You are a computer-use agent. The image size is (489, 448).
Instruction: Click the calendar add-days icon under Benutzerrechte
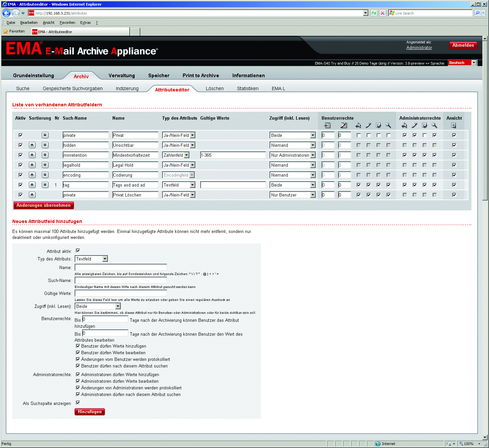(x=328, y=126)
